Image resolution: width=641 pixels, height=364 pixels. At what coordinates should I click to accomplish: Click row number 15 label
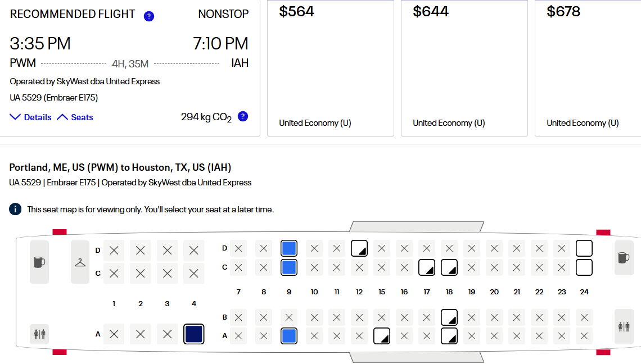pyautogui.click(x=382, y=292)
